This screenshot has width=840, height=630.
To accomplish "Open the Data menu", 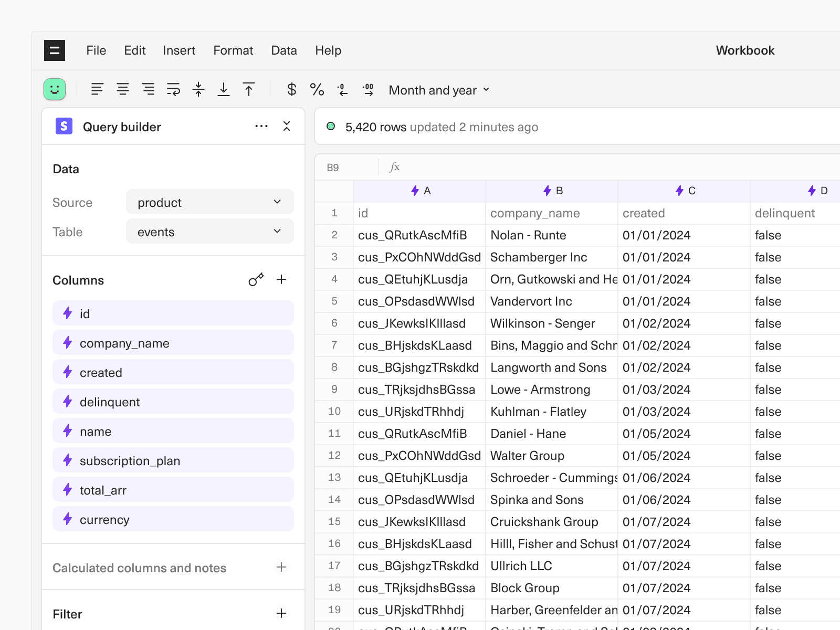I will coord(284,50).
